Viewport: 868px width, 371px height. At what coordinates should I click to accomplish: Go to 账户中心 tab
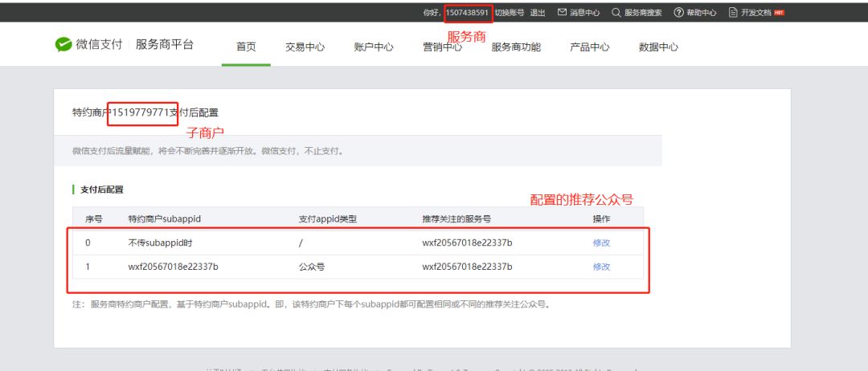coord(374,47)
